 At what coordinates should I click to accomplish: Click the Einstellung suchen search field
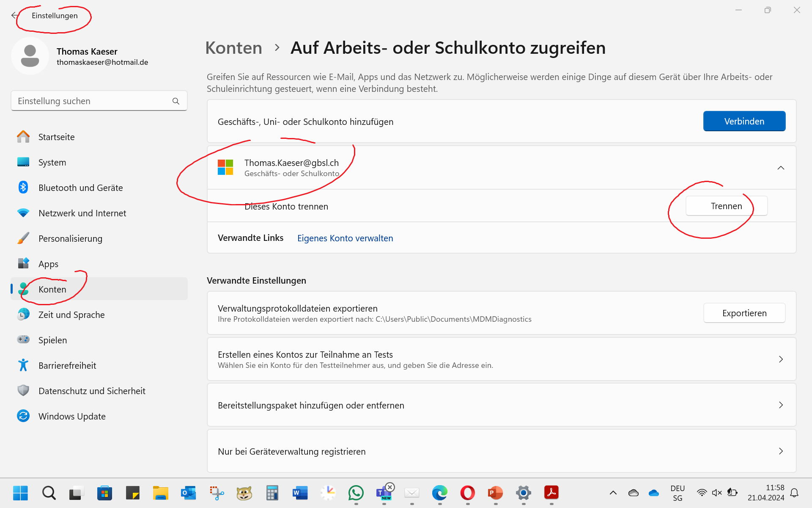[99, 101]
